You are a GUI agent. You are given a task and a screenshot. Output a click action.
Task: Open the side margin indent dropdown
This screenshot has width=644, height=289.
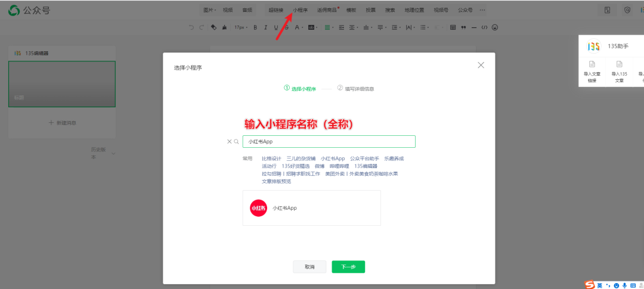pos(354,27)
